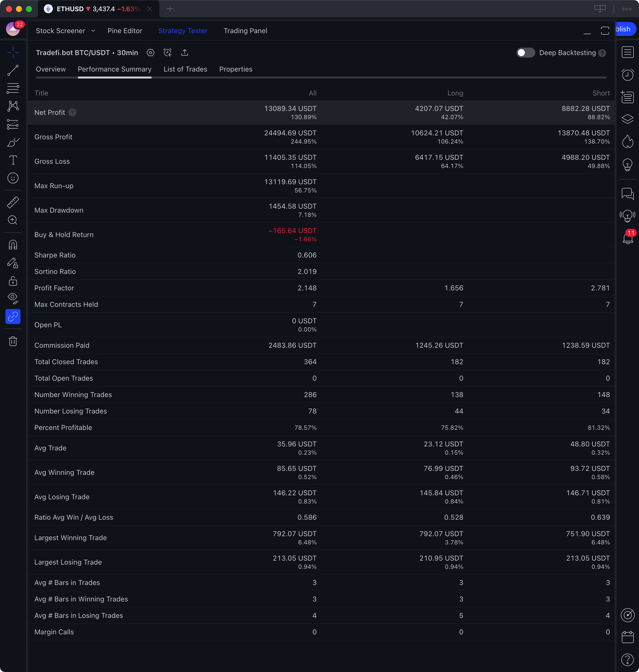Click Net Profit help question mark
639x672 pixels.
click(72, 113)
